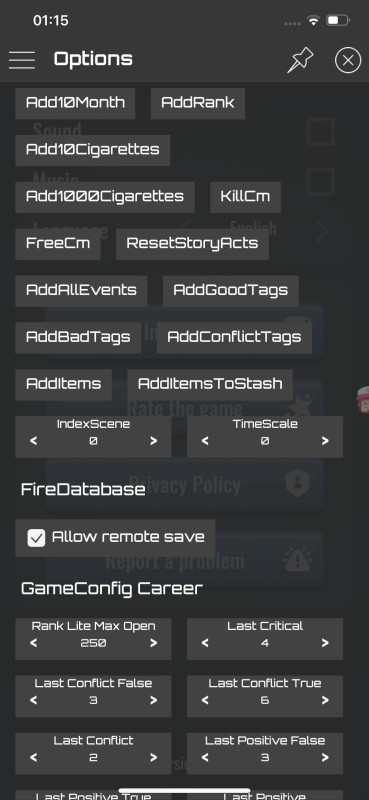Increase Rank Lite Max Open value
The image size is (369, 800).
[x=154, y=643]
